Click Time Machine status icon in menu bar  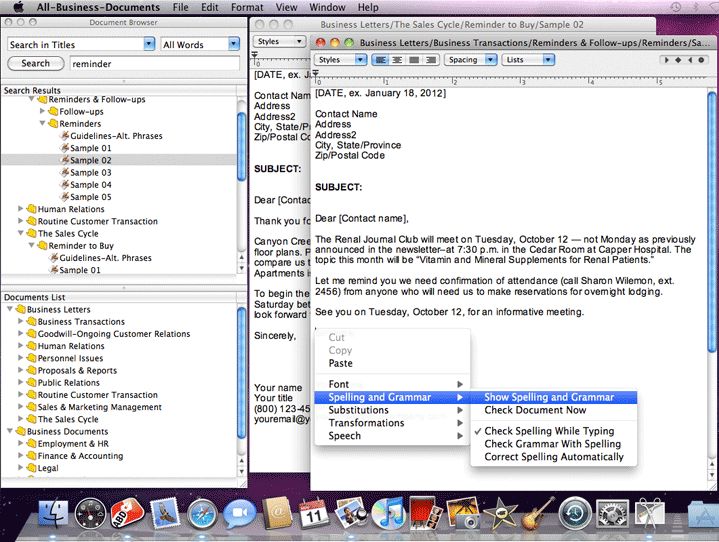click(676, 7)
